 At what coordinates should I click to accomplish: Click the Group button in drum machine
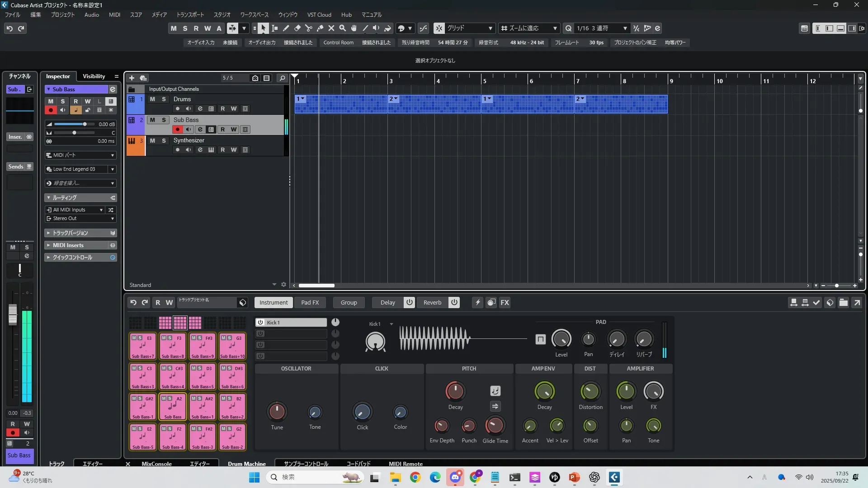tap(349, 303)
